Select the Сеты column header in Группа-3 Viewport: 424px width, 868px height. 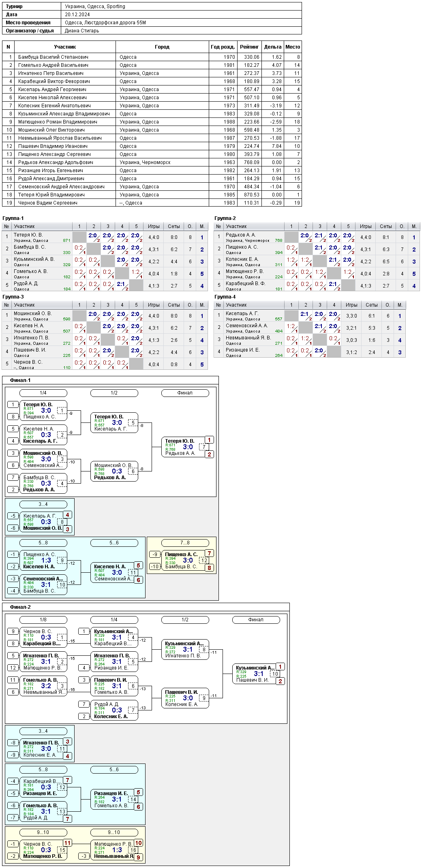pyautogui.click(x=174, y=305)
